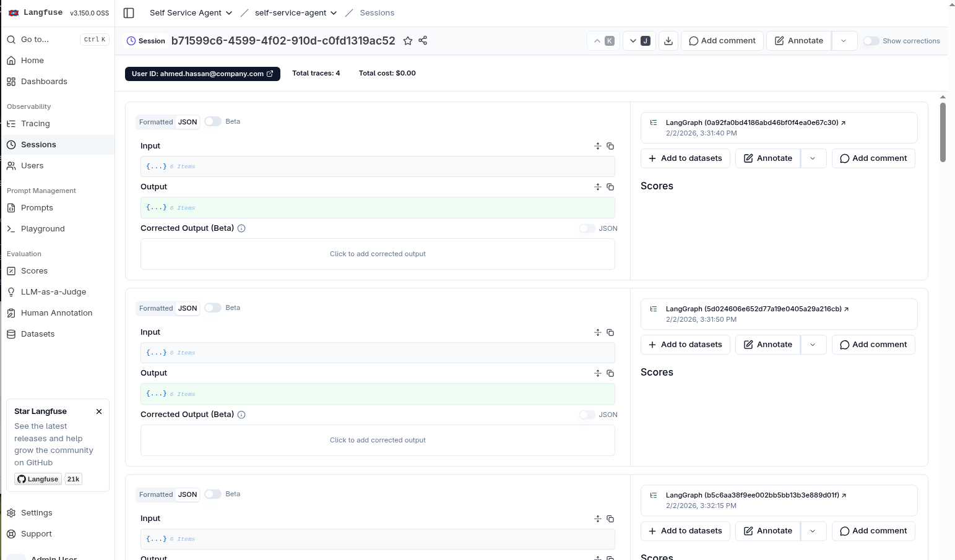Open self-service-agent project dropdown

[x=296, y=13]
